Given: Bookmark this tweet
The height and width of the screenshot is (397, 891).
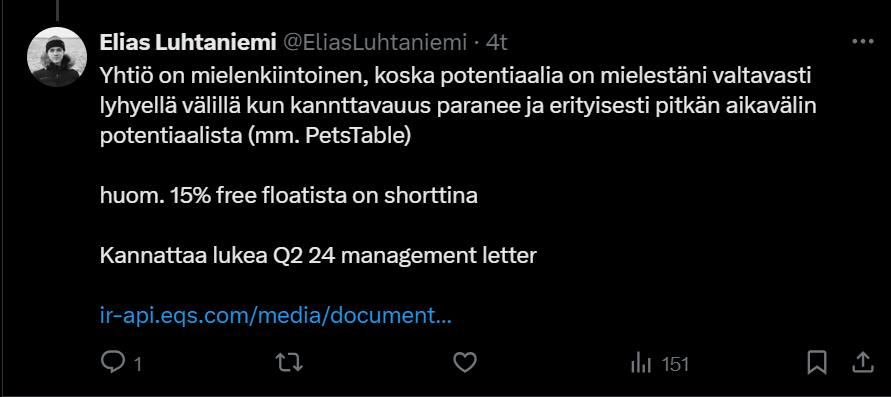Looking at the screenshot, I should pos(817,362).
